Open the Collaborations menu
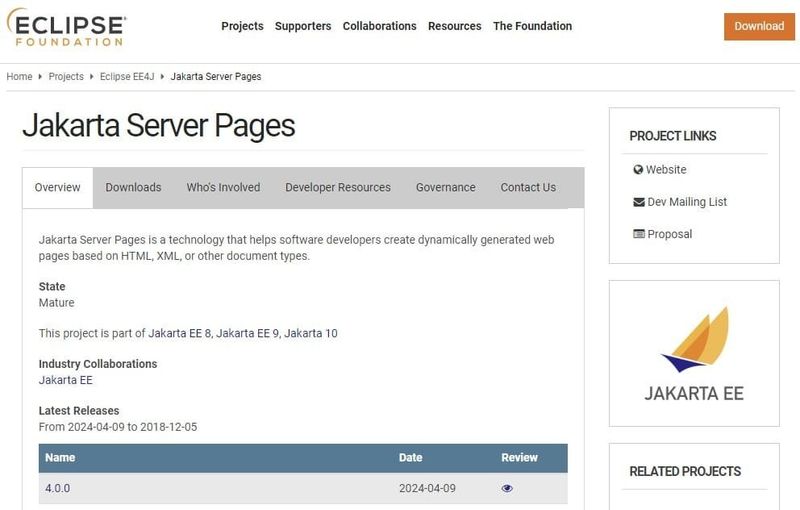This screenshot has height=510, width=800. coord(380,26)
